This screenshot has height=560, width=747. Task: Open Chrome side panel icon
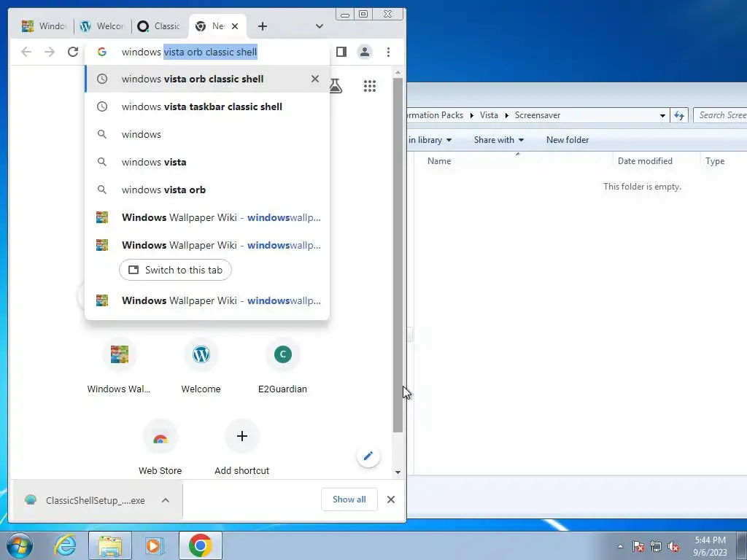pos(341,52)
